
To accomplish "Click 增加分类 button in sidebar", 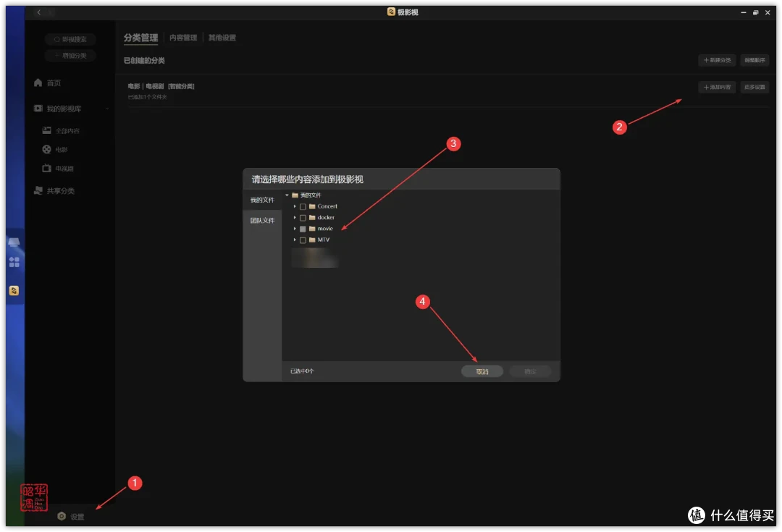I will click(70, 55).
